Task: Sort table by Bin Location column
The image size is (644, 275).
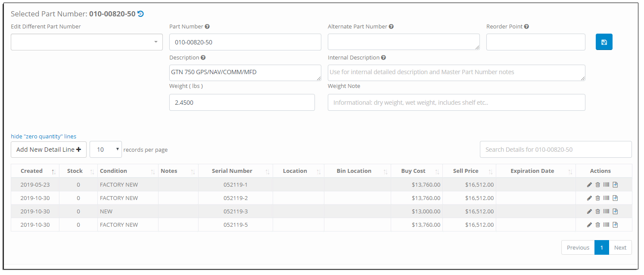Action: (x=358, y=171)
